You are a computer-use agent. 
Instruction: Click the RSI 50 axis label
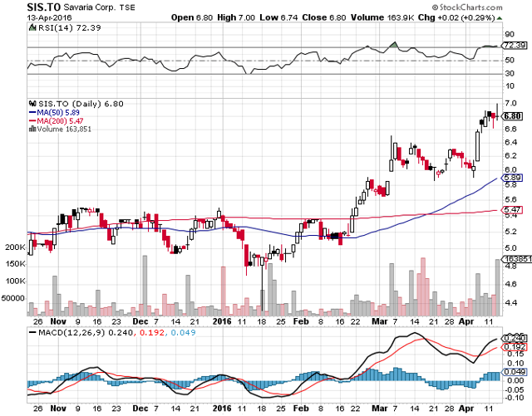(510, 61)
